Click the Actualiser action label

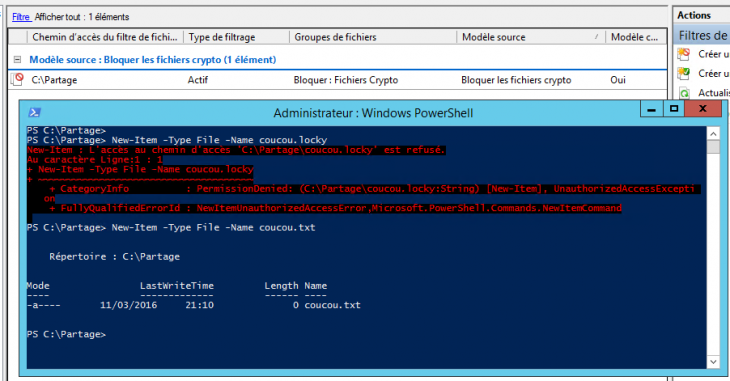714,93
